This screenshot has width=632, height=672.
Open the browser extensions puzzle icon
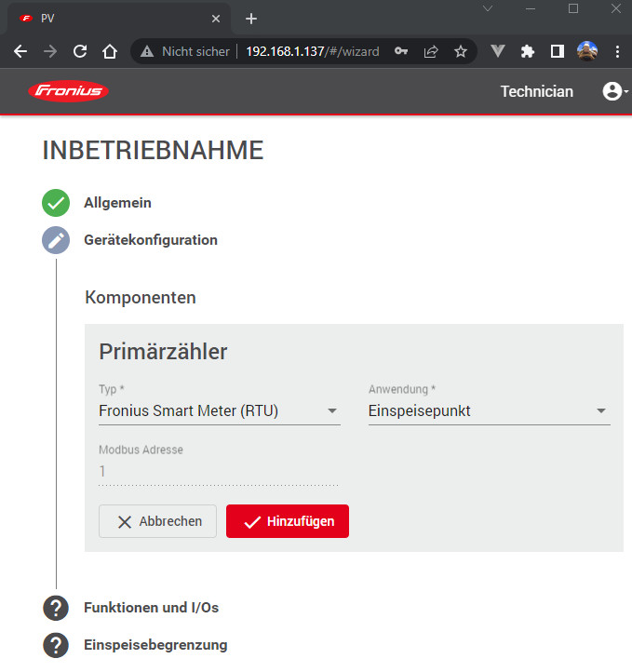pyautogui.click(x=528, y=52)
